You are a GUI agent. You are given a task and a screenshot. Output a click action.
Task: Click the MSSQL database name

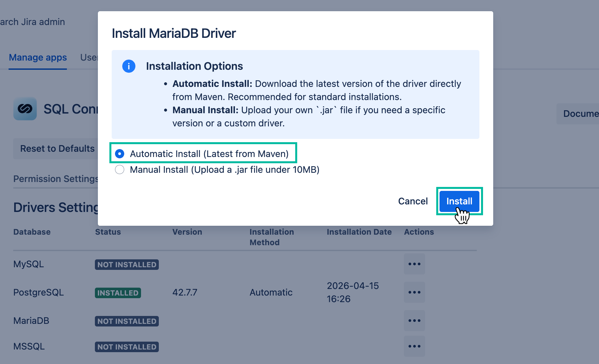[29, 347]
